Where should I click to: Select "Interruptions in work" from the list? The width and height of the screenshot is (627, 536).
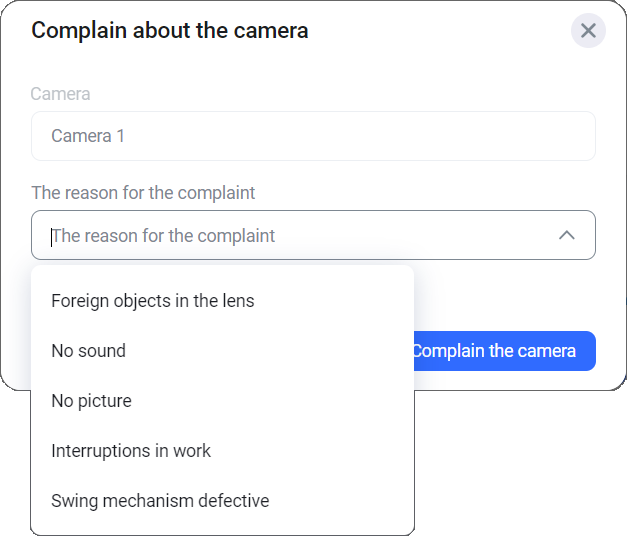point(131,451)
